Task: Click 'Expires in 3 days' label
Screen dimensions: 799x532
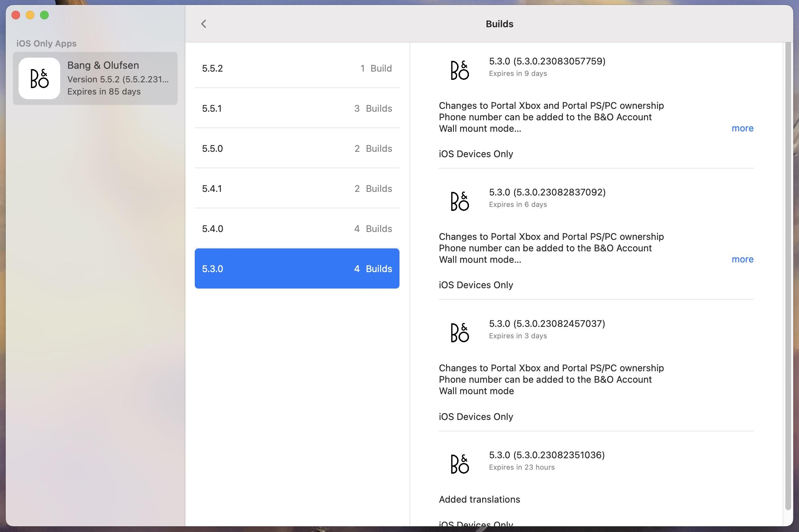Action: point(518,336)
